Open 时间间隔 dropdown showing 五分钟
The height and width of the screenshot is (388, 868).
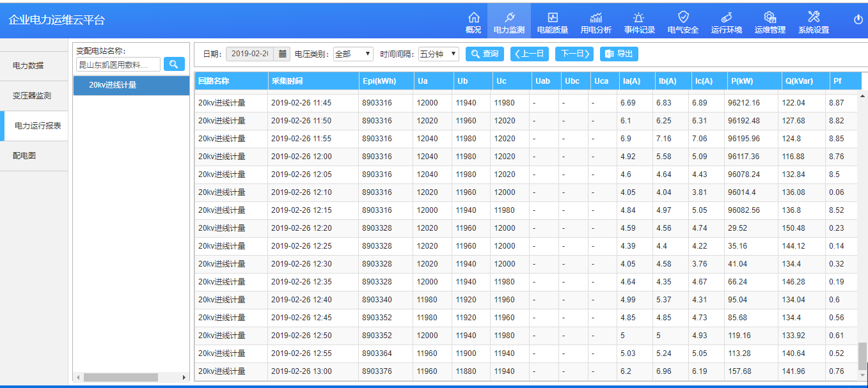coord(439,54)
